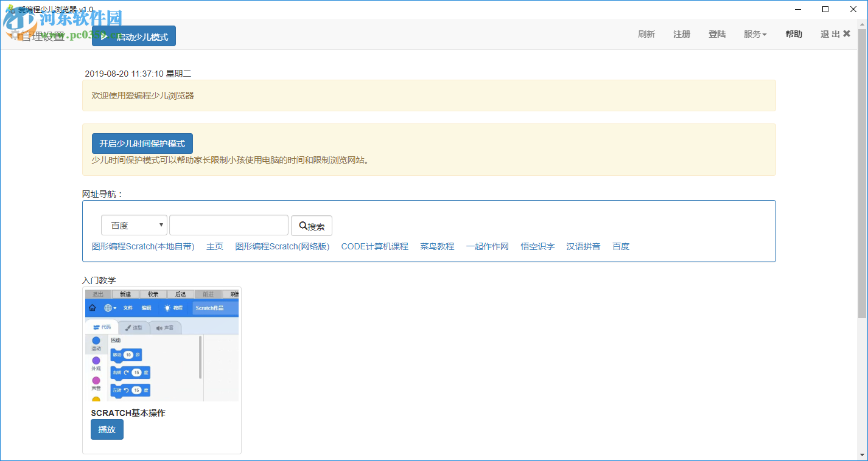Click the SCRATCH基本操作 tutorial thumbnail
Viewport: 868px width, 461px height.
click(x=161, y=344)
